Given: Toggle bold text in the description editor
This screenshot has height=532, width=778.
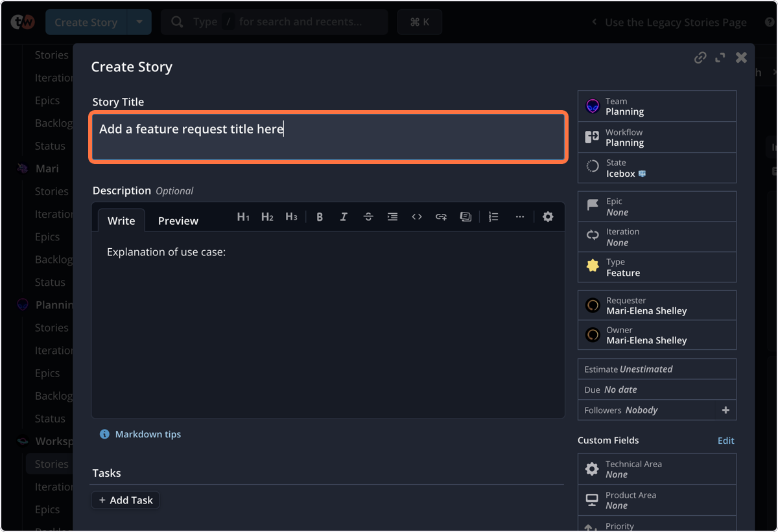Looking at the screenshot, I should coord(320,217).
